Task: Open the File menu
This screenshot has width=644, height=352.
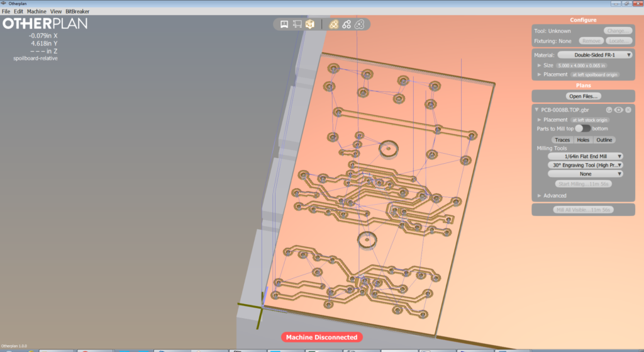Action: point(6,11)
